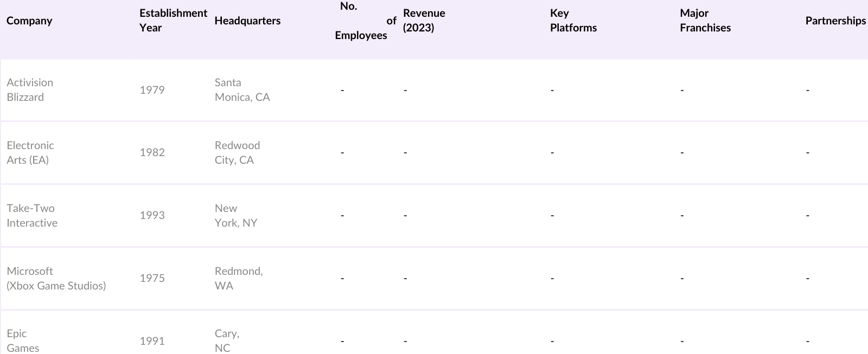Click the Cary, NC headquarters cell
Viewport: 868px width, 354px height.
point(227,341)
